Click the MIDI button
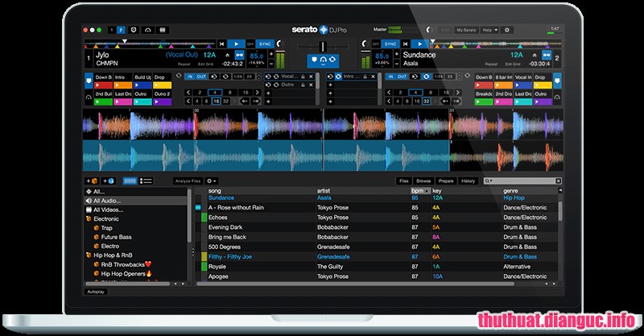The image size is (644, 336). click(445, 30)
